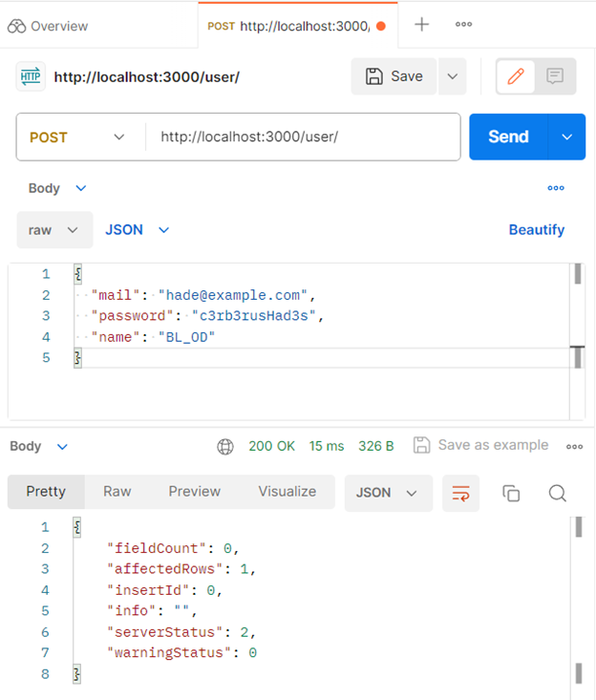
Task: Open the response options three-dots menu
Action: tap(574, 446)
